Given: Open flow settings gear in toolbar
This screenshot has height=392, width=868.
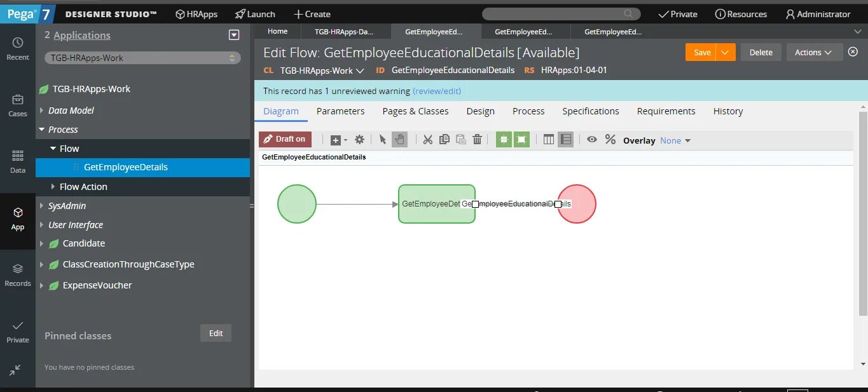Looking at the screenshot, I should (359, 140).
